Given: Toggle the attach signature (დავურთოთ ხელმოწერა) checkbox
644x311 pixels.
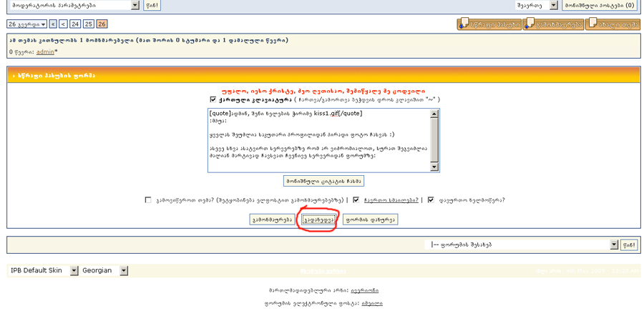Looking at the screenshot, I should point(431,200).
